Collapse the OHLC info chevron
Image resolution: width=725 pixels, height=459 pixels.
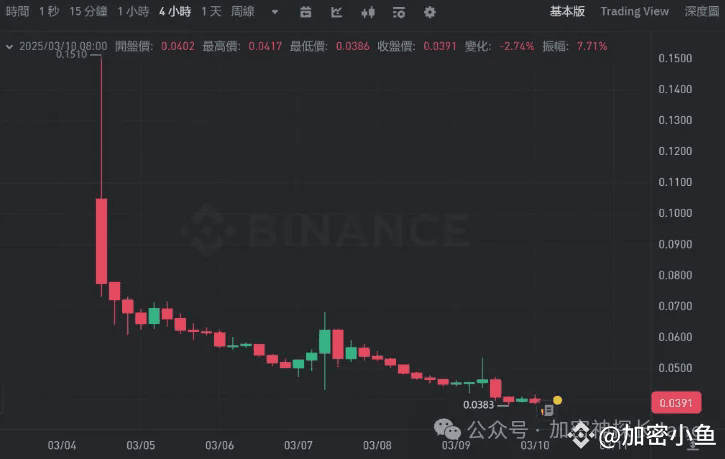(9, 46)
